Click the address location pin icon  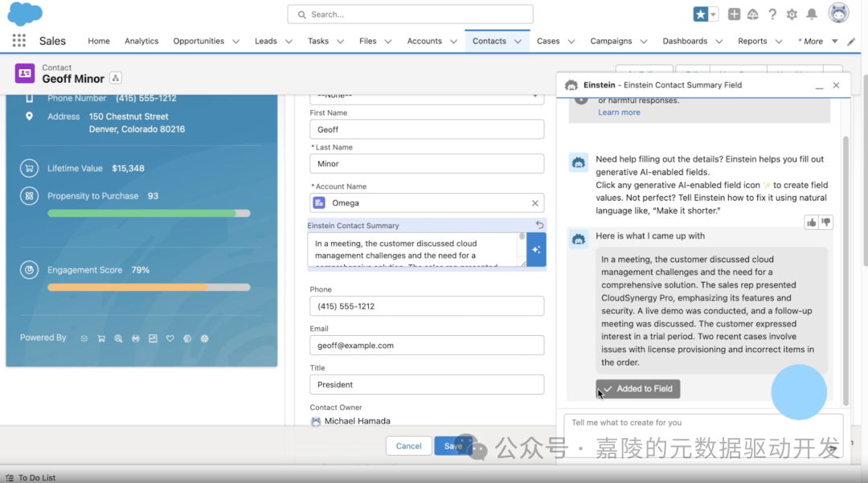click(30, 117)
